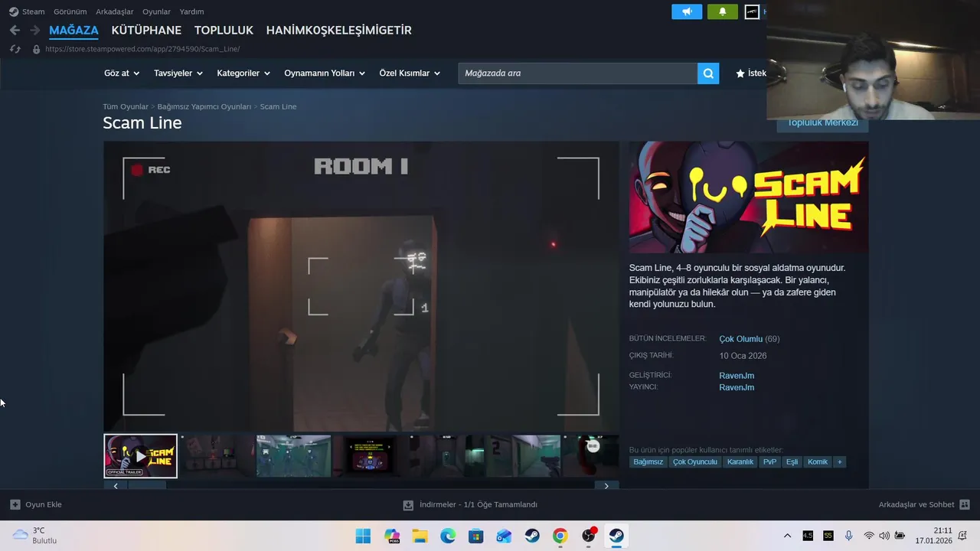Open Microsoft Edge from taskbar
Screen dimensions: 980x551
448,536
